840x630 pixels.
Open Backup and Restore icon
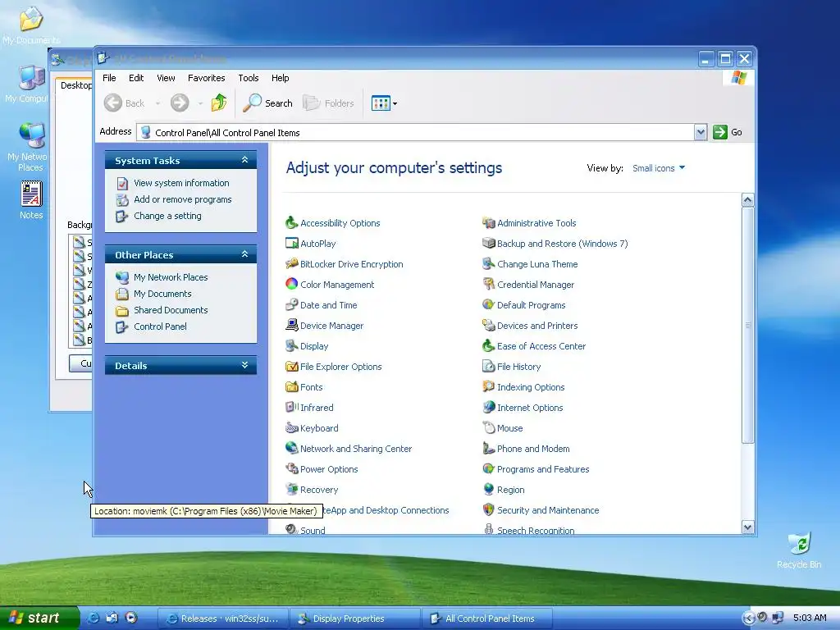[489, 243]
